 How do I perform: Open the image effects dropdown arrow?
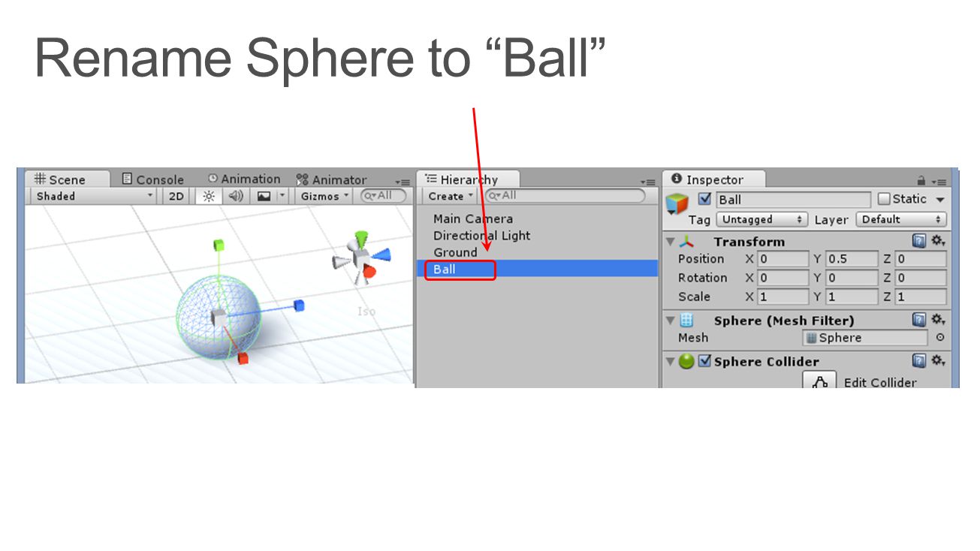(282, 196)
